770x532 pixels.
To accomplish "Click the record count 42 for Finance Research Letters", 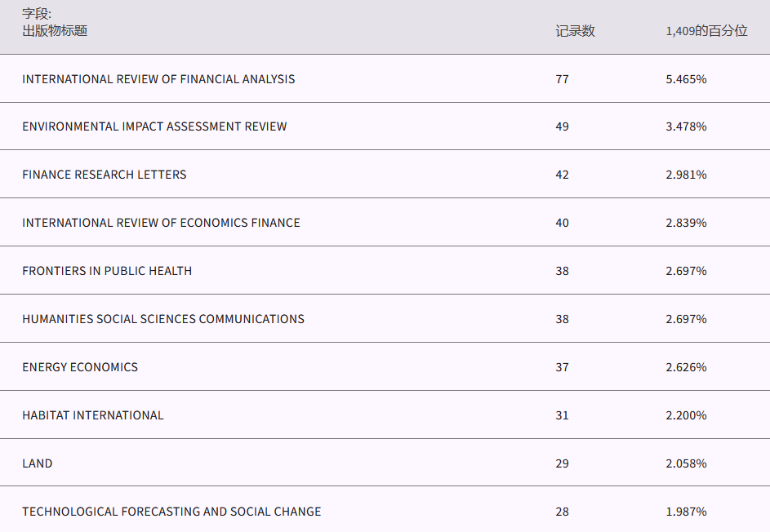I will [x=562, y=175].
